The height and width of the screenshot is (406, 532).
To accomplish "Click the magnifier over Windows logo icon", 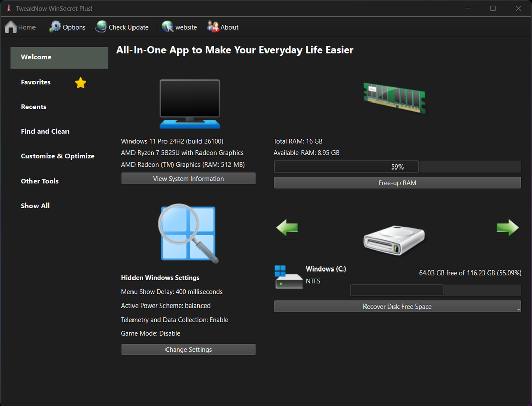I will pyautogui.click(x=188, y=233).
